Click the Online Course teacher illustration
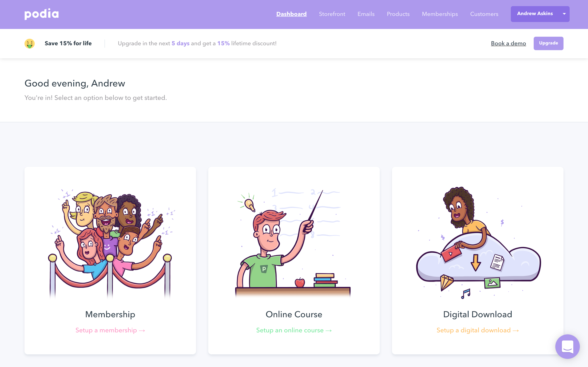Image resolution: width=588 pixels, height=367 pixels. point(294,243)
